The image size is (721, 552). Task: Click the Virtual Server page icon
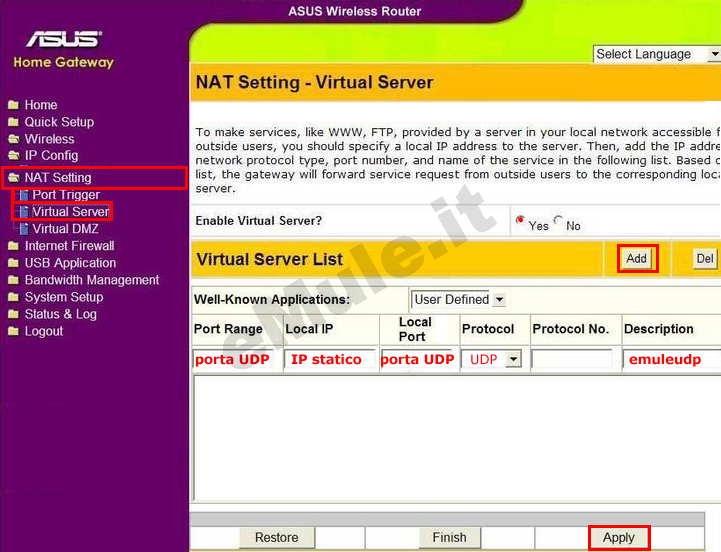(24, 212)
